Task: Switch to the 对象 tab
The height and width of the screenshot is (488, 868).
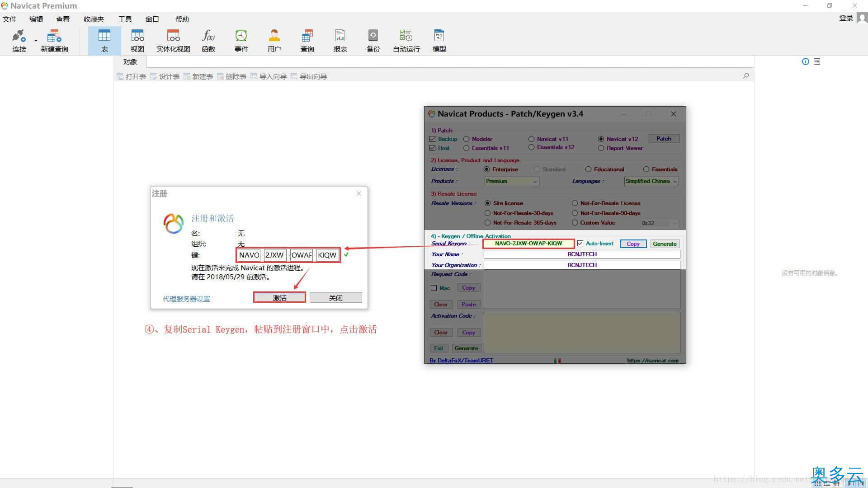Action: 130,62
